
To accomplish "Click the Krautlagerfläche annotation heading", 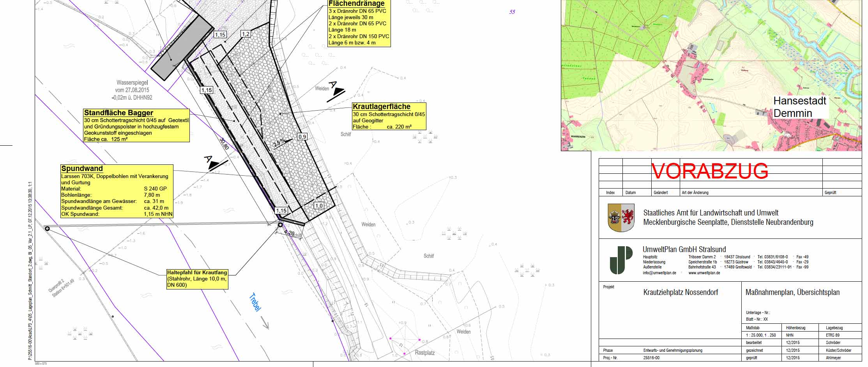I will tap(381, 107).
